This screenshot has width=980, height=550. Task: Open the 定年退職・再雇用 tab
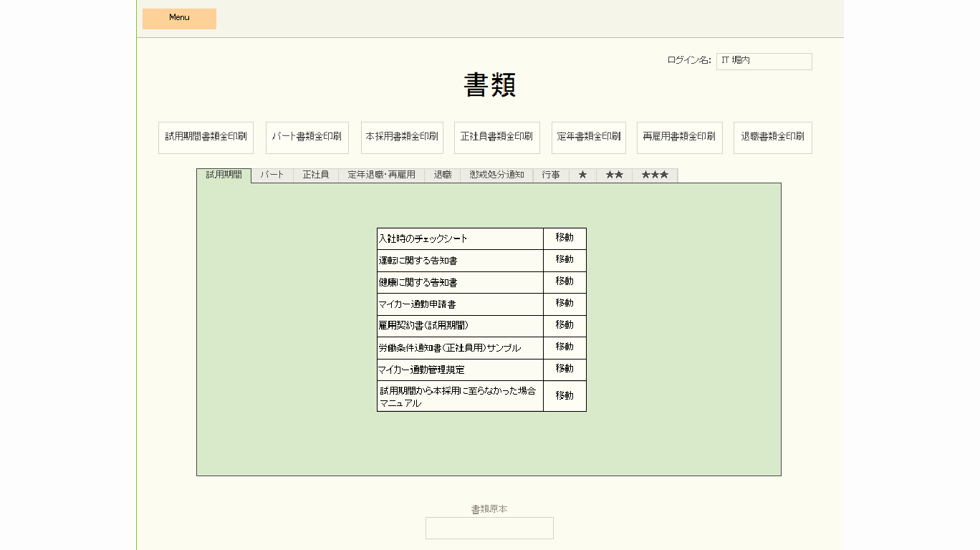[x=382, y=175]
